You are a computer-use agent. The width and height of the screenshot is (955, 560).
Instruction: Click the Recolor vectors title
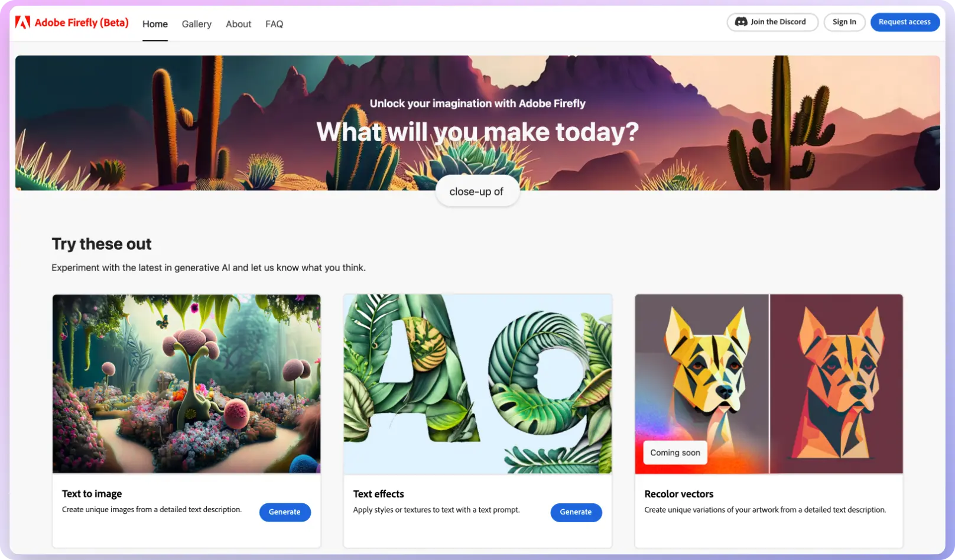pos(679,494)
